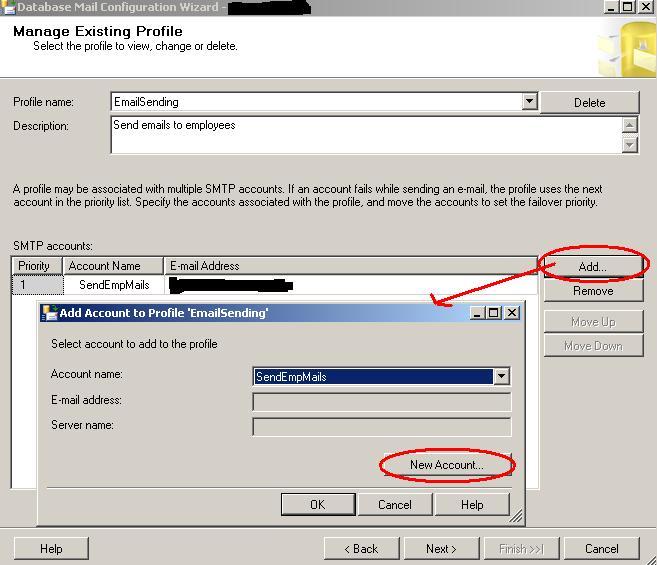Click the Finish >>| button

pos(521,549)
